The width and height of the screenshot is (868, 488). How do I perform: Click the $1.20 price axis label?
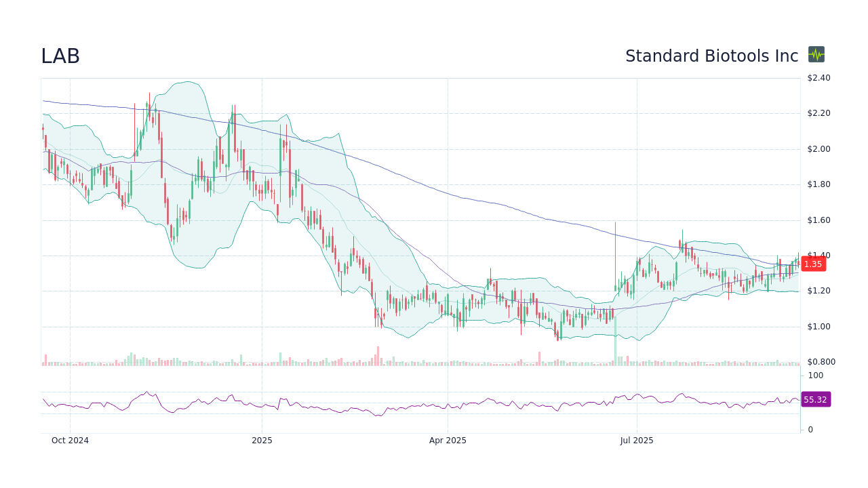tap(818, 291)
